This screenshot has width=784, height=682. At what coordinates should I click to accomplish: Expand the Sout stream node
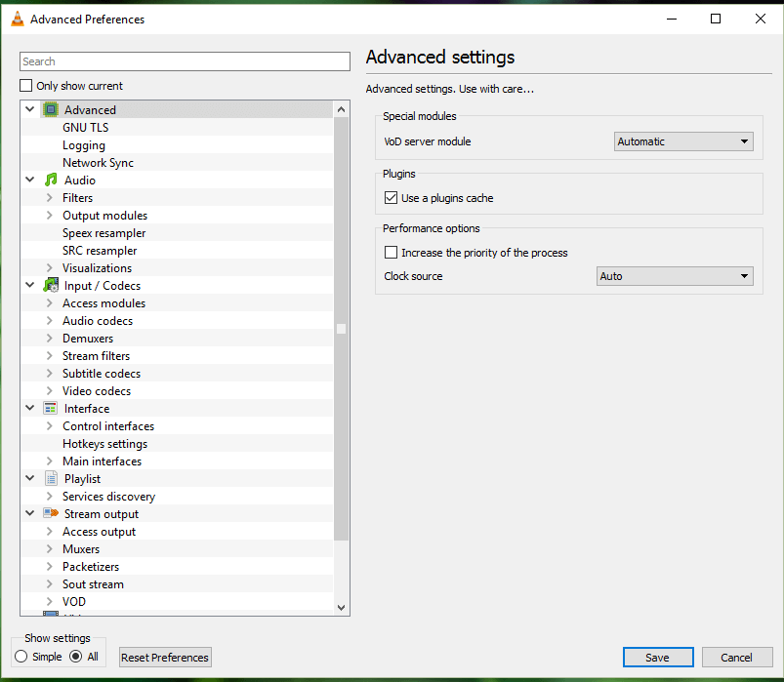click(x=49, y=584)
